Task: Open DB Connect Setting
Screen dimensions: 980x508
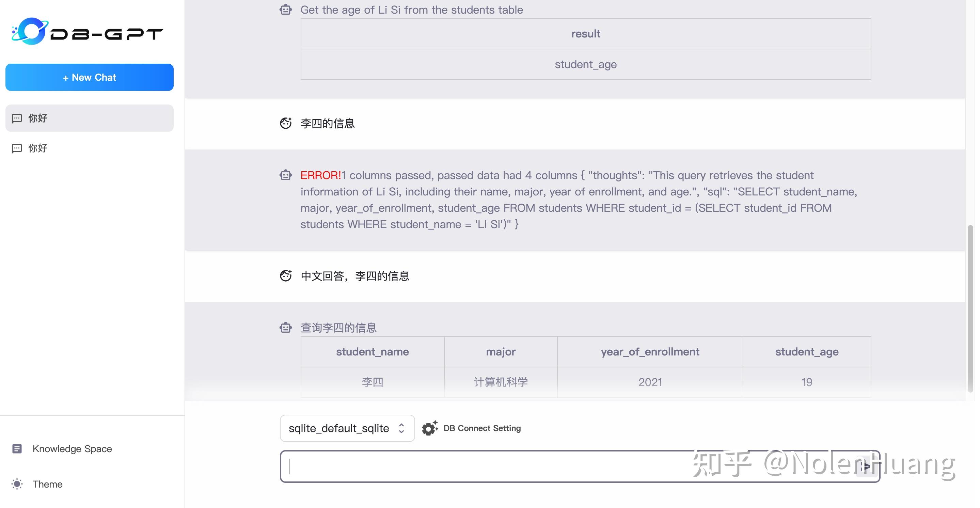Action: 481,428
